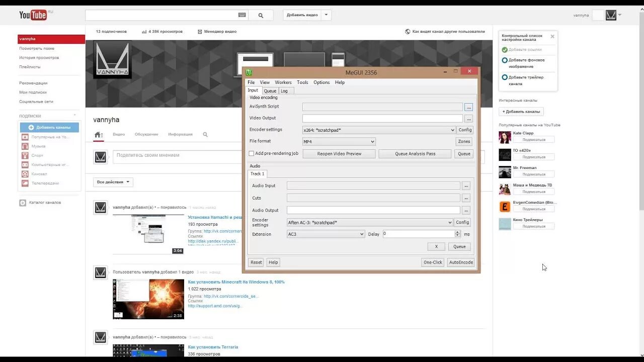The width and height of the screenshot is (644, 362).
Task: Open MeGUI File menu
Action: tap(251, 82)
